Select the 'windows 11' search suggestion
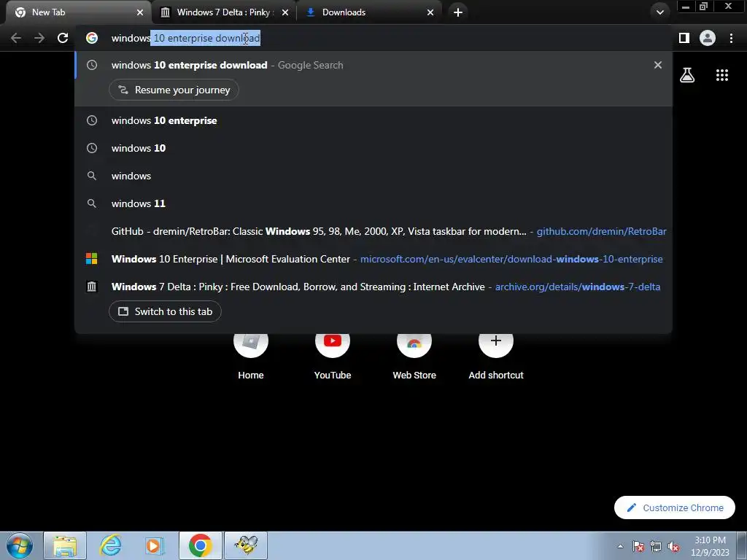 pos(373,203)
